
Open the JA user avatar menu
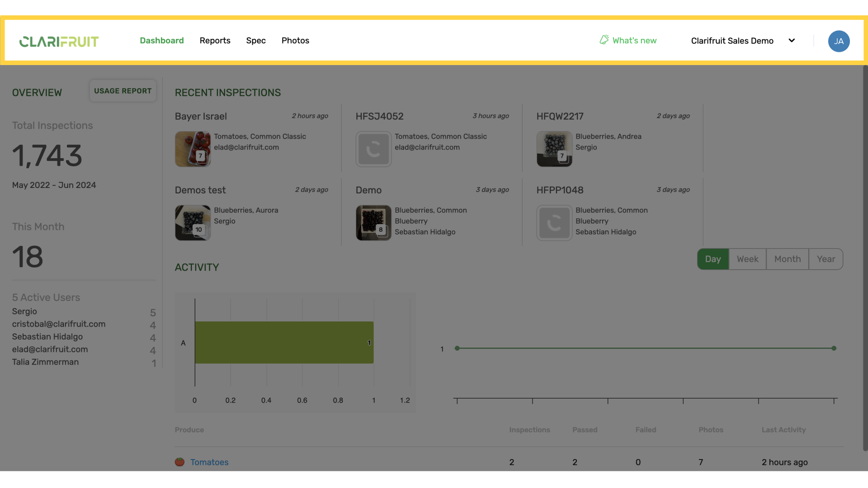(839, 41)
